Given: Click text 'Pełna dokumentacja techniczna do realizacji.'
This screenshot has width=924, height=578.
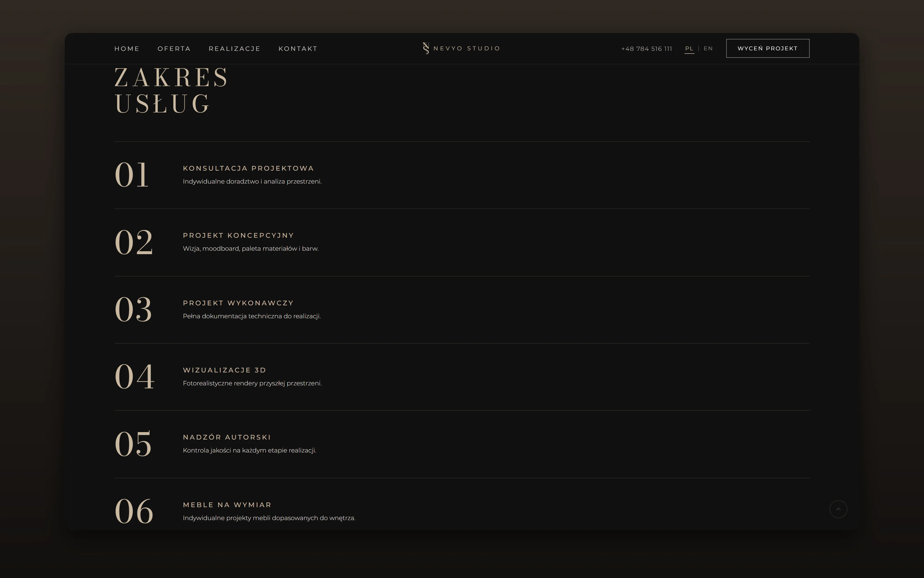Looking at the screenshot, I should tap(252, 316).
